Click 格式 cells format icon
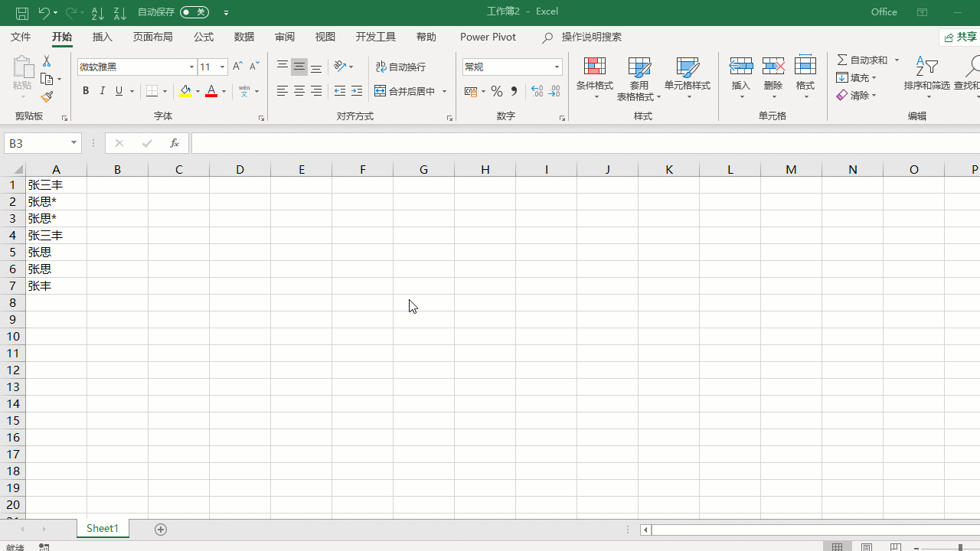Image resolution: width=980 pixels, height=551 pixels. [805, 77]
